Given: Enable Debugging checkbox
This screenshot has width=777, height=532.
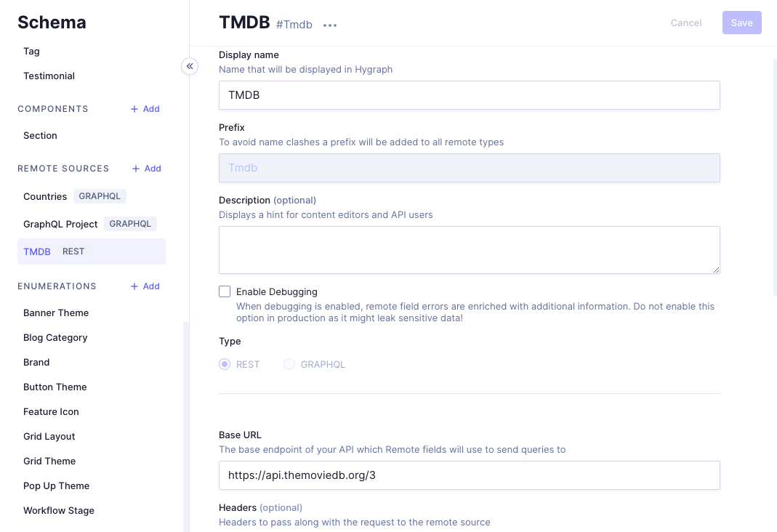Looking at the screenshot, I should click(x=225, y=291).
